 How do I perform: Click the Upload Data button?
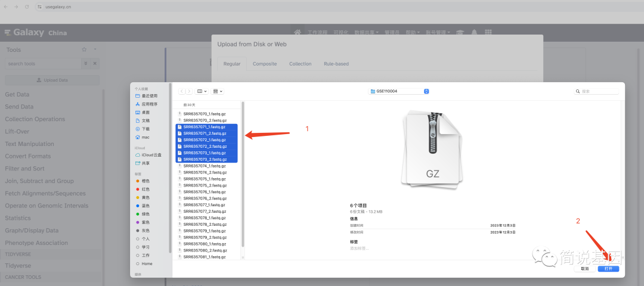coord(52,80)
